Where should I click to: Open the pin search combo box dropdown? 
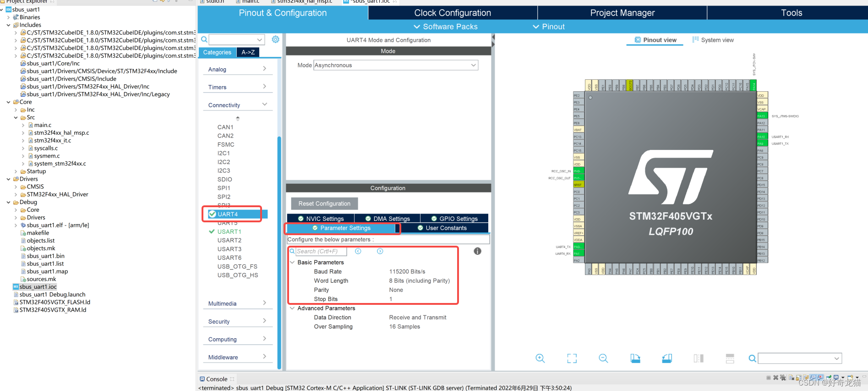click(836, 358)
